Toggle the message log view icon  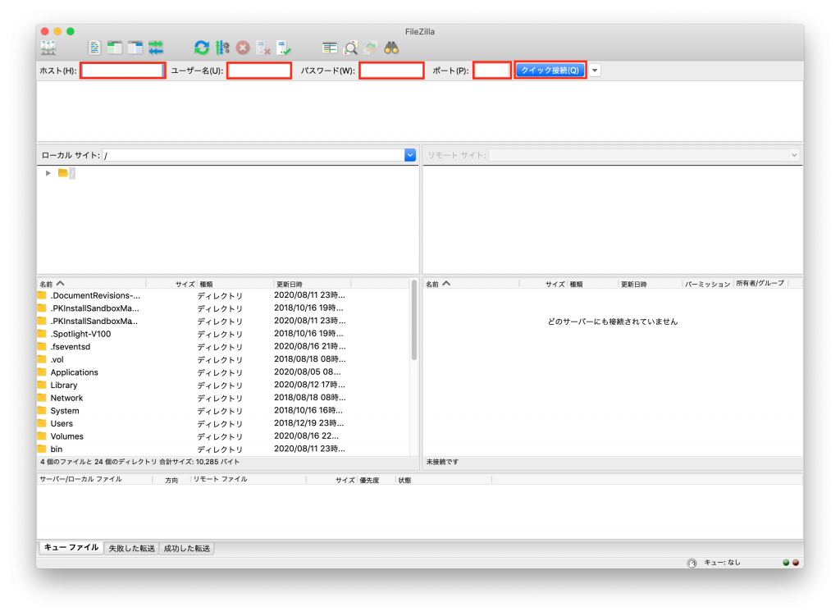(x=95, y=48)
